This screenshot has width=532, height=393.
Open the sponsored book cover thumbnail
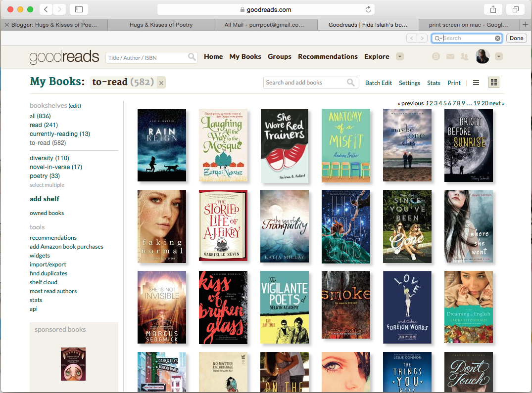[x=73, y=364]
